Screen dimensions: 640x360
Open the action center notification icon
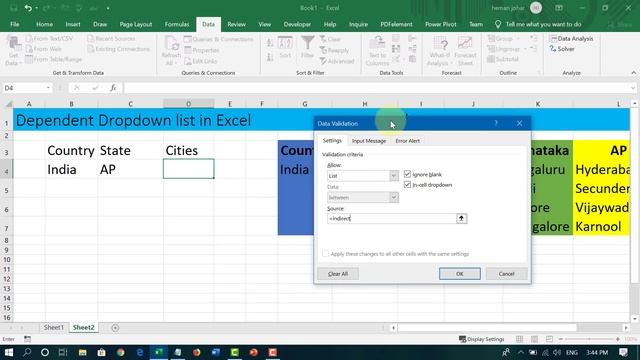coord(623,352)
